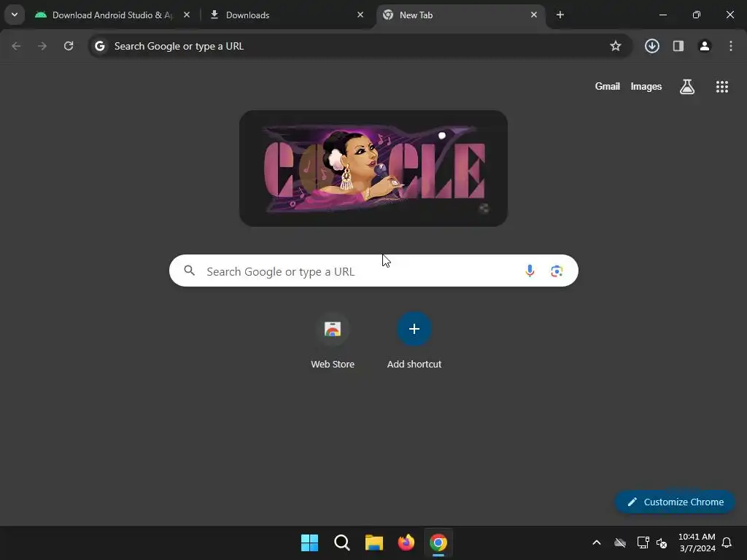Open the clock showing 10:41 AM
Image resolution: width=747 pixels, height=560 pixels.
coord(697,542)
